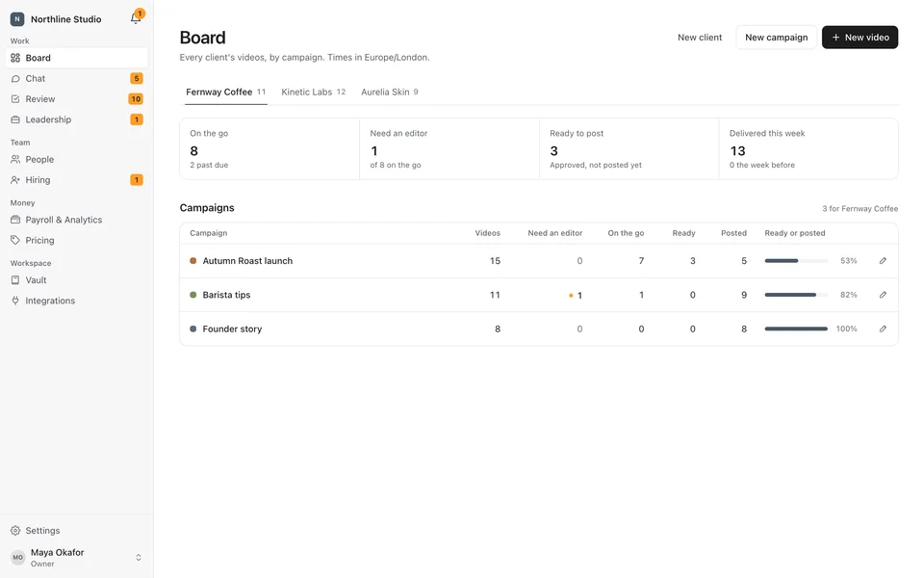Click the Hiring person-plus icon

coord(15,180)
